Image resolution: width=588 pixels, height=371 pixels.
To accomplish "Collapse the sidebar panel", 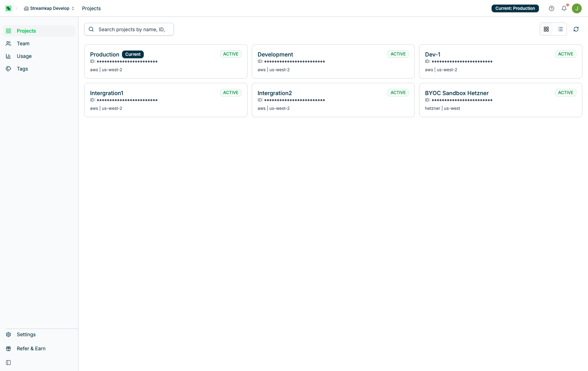I will pyautogui.click(x=8, y=363).
